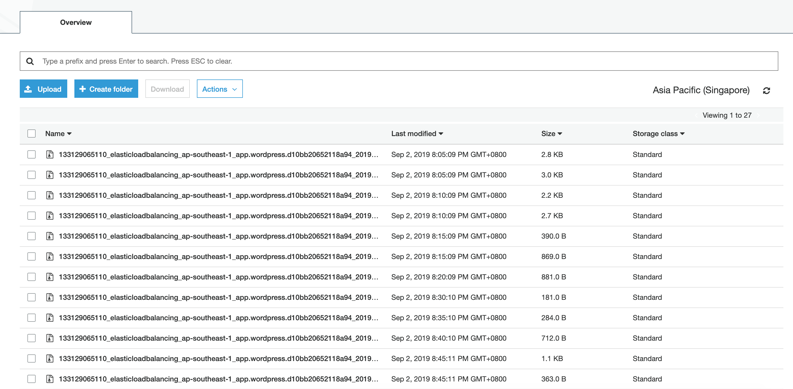Click the file icon of the 3.0 KB object
Image resolution: width=793 pixels, height=389 pixels.
(50, 175)
